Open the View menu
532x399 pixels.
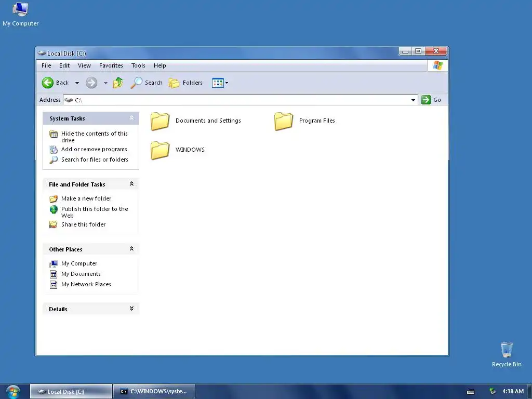pyautogui.click(x=84, y=65)
